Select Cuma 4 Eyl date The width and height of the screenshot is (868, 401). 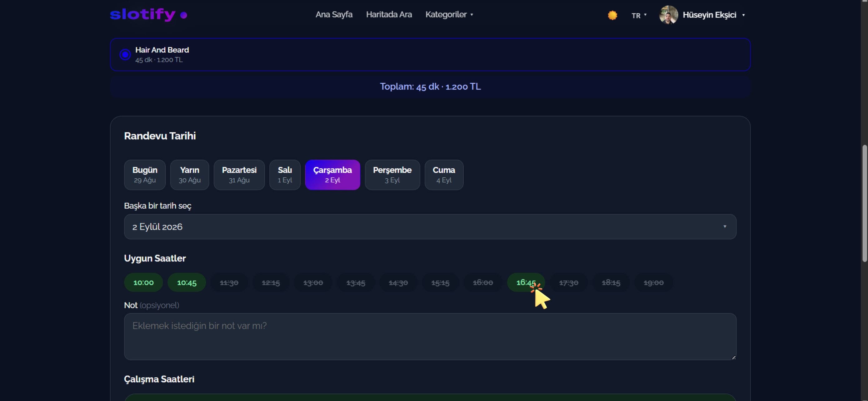(x=444, y=175)
